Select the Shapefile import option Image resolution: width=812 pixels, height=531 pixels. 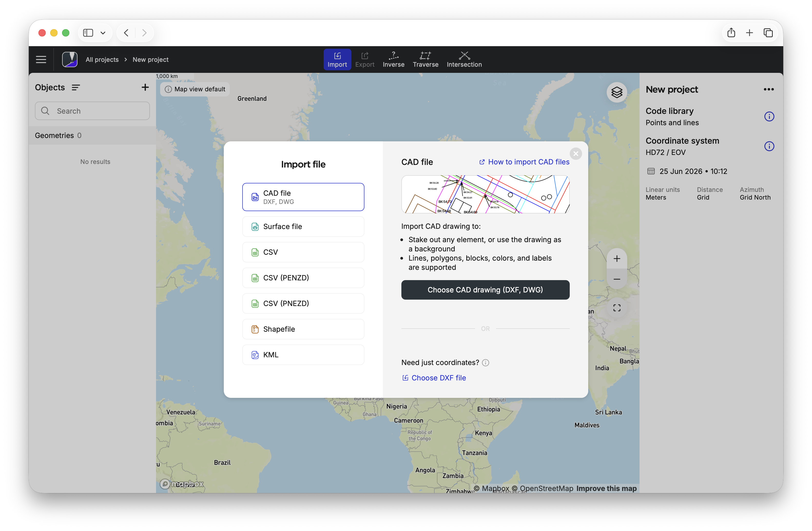303,329
